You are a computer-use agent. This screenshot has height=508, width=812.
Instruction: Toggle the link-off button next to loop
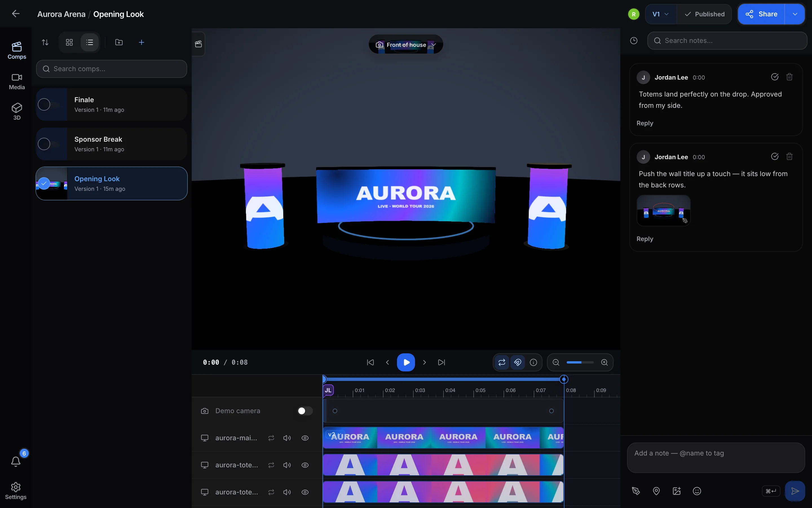click(517, 362)
